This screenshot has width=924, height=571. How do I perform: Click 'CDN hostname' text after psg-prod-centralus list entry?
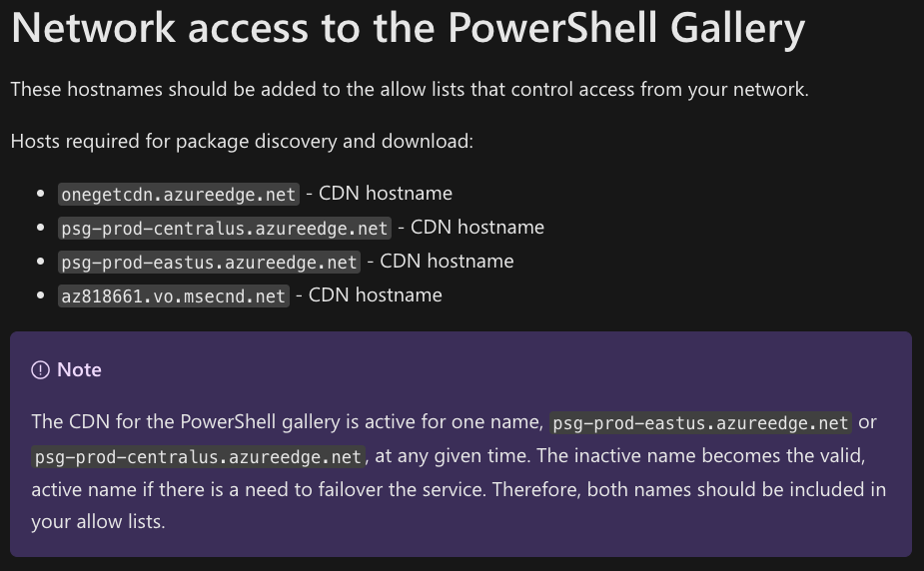[477, 228]
